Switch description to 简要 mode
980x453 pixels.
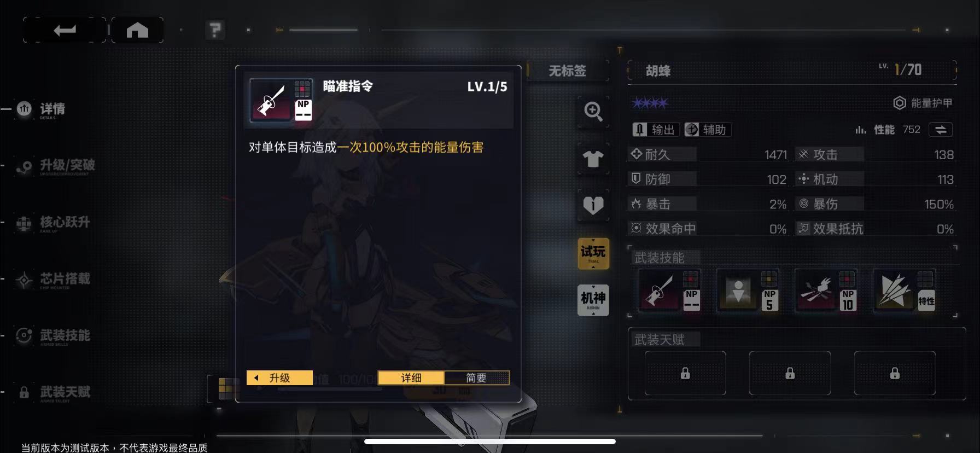[476, 377]
